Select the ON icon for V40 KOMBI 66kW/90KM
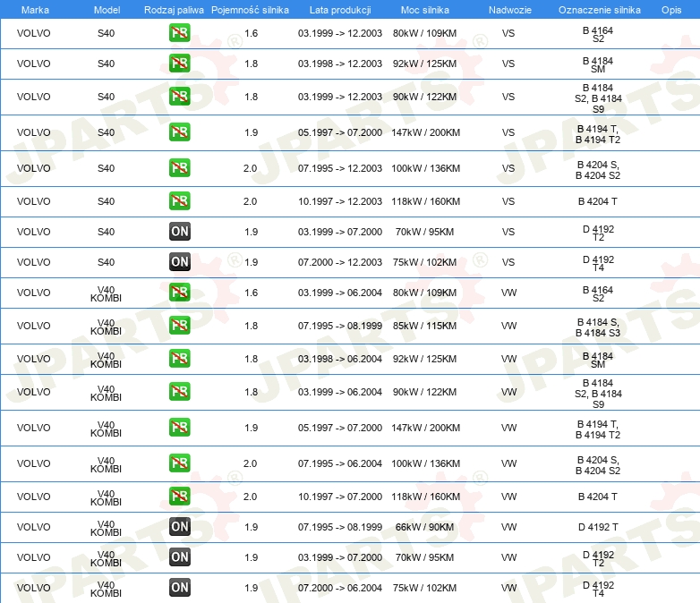Screen dimensions: 700x603 [x=179, y=527]
